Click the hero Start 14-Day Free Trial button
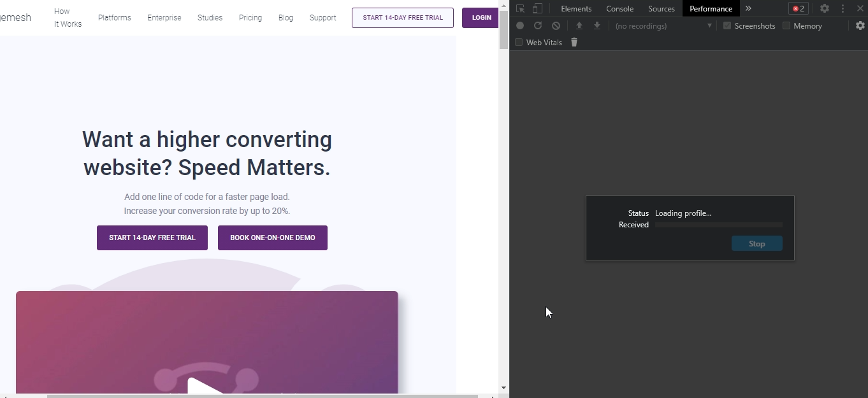The width and height of the screenshot is (868, 398). click(152, 238)
